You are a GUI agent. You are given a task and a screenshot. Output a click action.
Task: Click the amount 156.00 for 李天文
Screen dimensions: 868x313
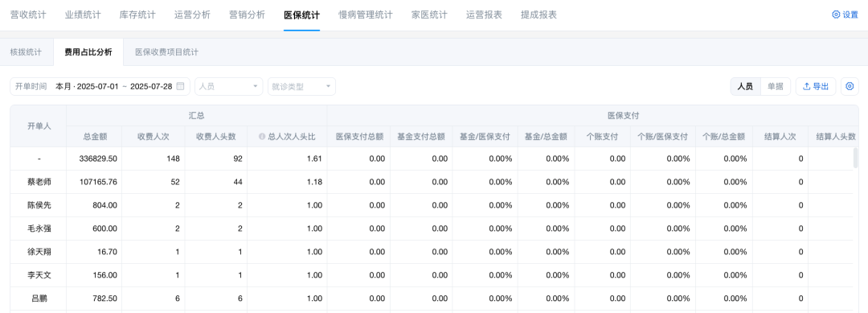(104, 274)
